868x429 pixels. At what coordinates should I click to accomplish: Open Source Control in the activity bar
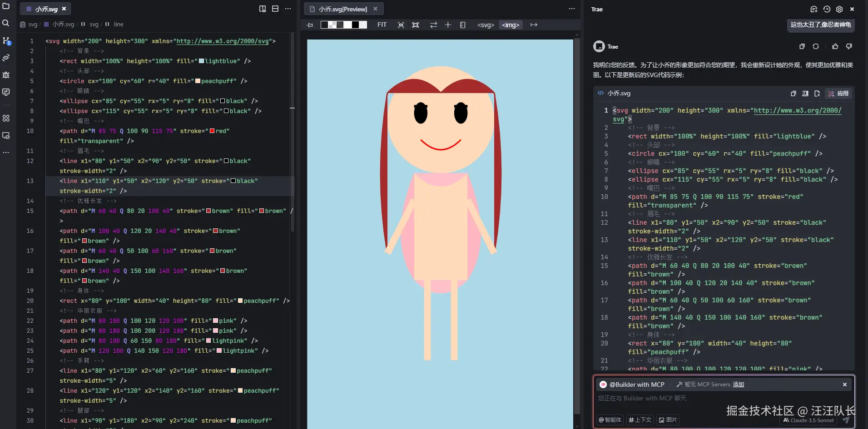pos(6,40)
